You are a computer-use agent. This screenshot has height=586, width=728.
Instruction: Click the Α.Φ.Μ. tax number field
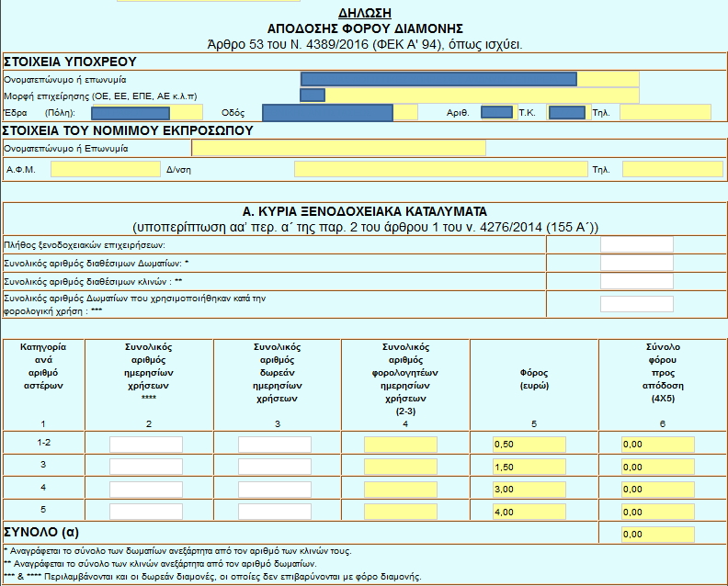(x=105, y=169)
